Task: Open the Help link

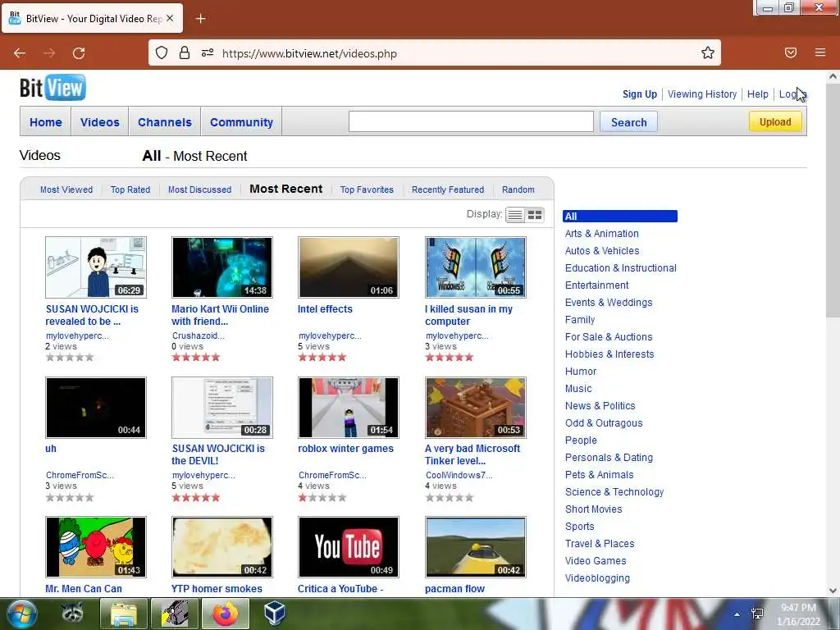Action: tap(757, 94)
